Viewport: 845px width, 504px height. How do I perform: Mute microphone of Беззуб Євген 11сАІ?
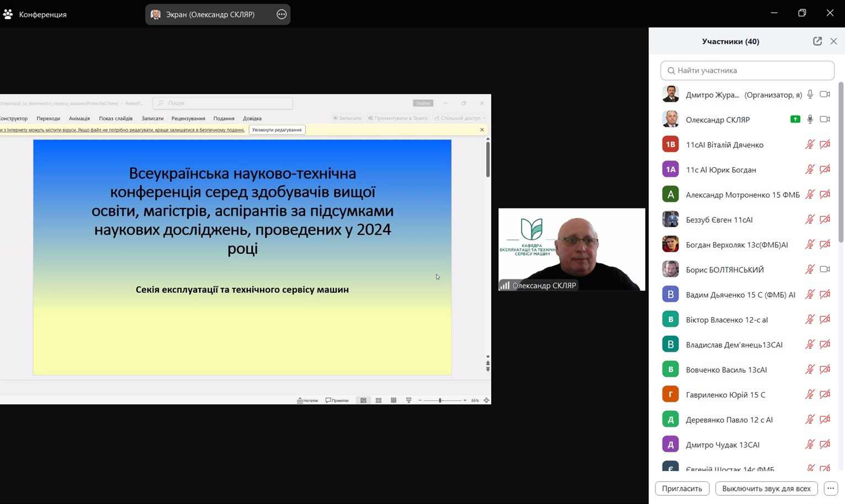click(810, 219)
